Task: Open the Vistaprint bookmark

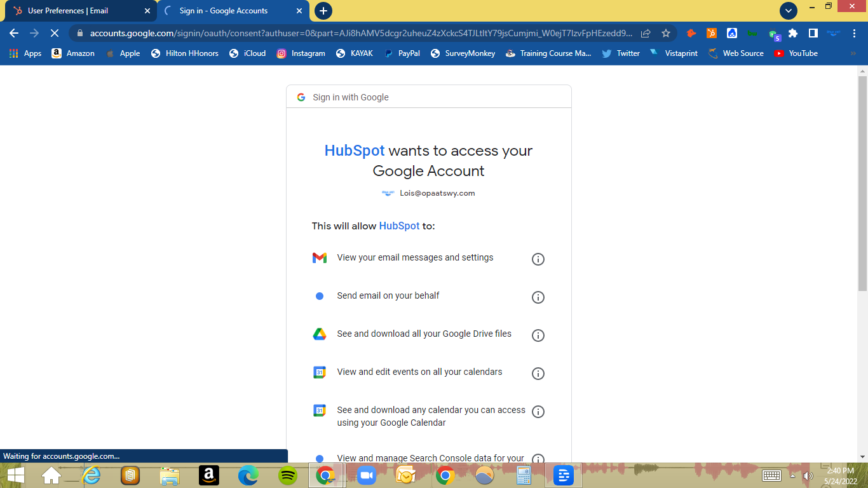Action: [674, 53]
